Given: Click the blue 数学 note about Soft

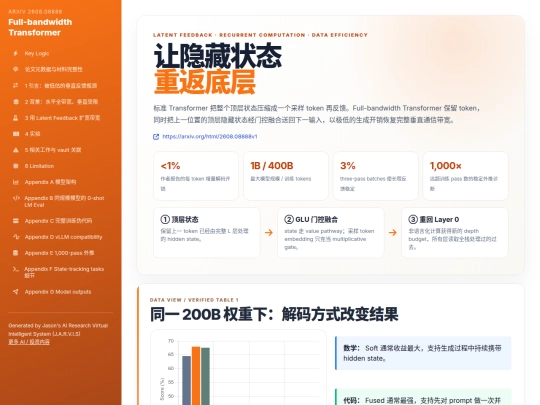Looking at the screenshot, I should point(423,353).
